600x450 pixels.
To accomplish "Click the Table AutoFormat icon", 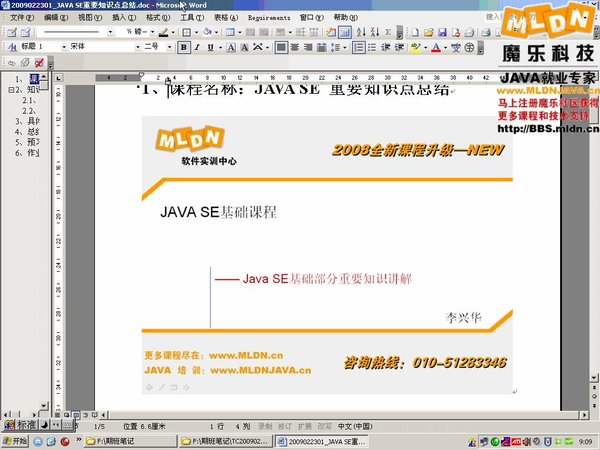I will (x=331, y=33).
